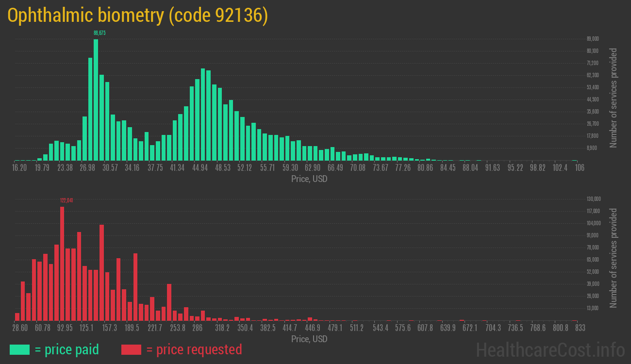
Task: Choose the "44.94" x-axis tick label
Action: pyautogui.click(x=200, y=167)
